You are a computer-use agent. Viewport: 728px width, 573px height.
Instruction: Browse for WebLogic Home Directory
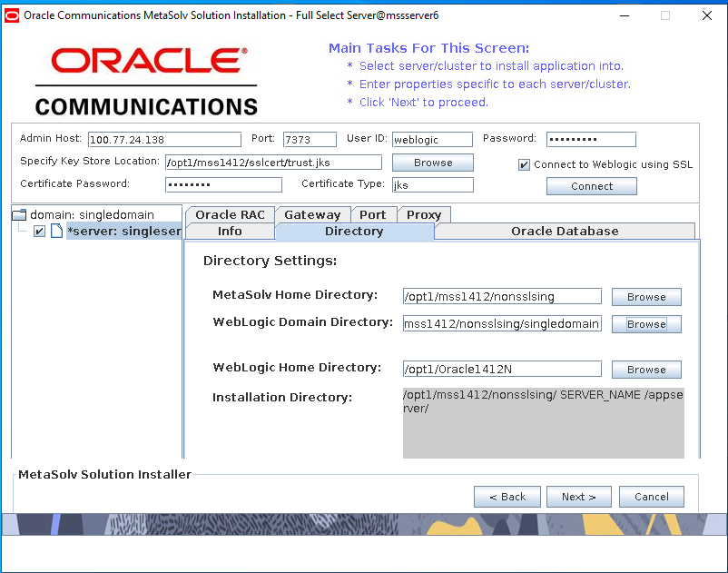point(646,370)
